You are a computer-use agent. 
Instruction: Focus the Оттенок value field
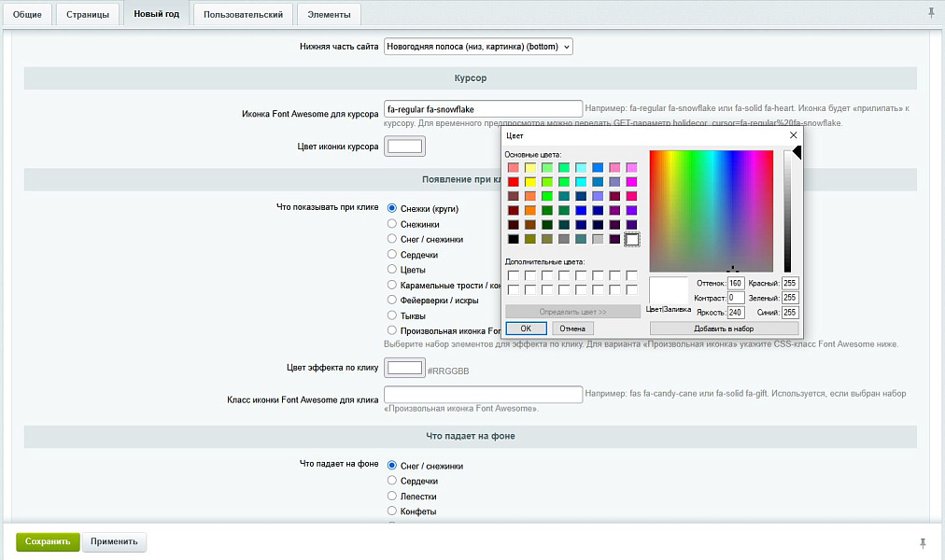735,283
